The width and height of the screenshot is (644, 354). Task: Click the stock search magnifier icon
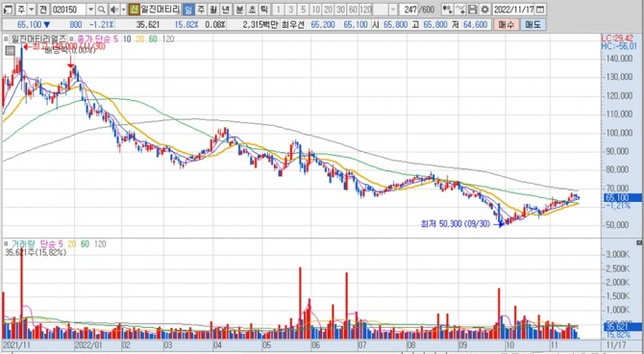(x=101, y=10)
